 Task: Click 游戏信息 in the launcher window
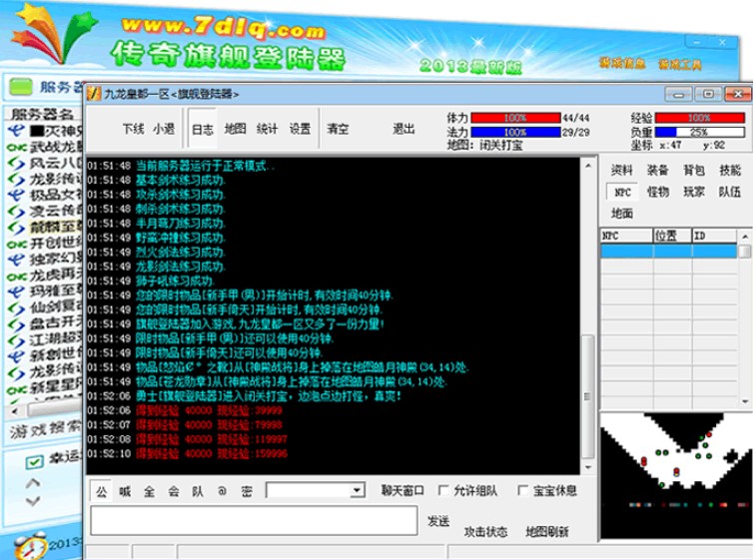coord(622,62)
